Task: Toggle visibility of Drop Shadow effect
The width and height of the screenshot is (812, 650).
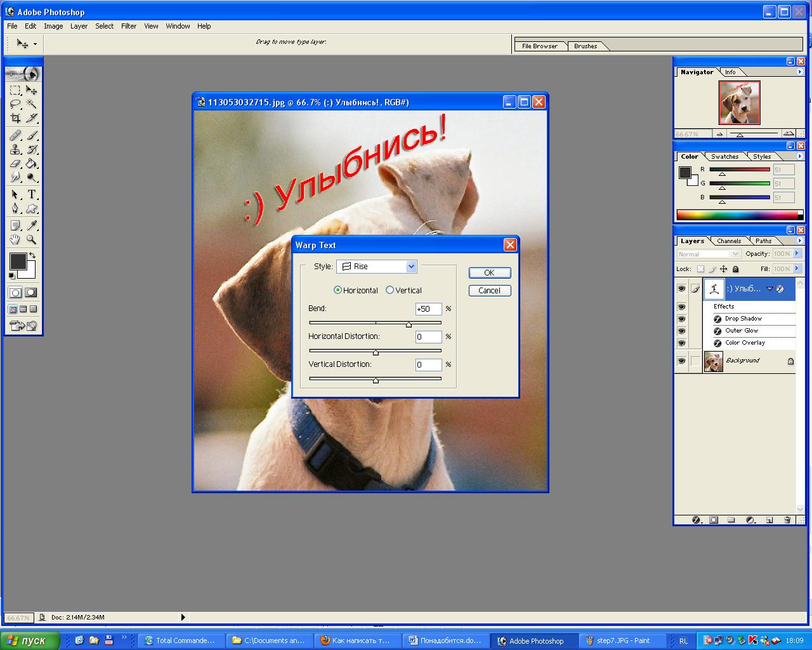Action: point(682,319)
